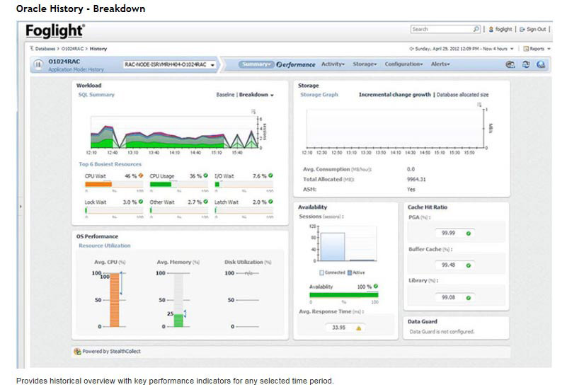Click the Other Wait green status icon
The width and height of the screenshot is (567, 392).
(206, 202)
